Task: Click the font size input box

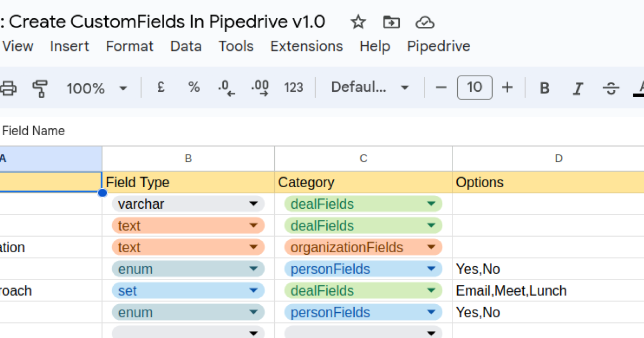Action: [474, 87]
